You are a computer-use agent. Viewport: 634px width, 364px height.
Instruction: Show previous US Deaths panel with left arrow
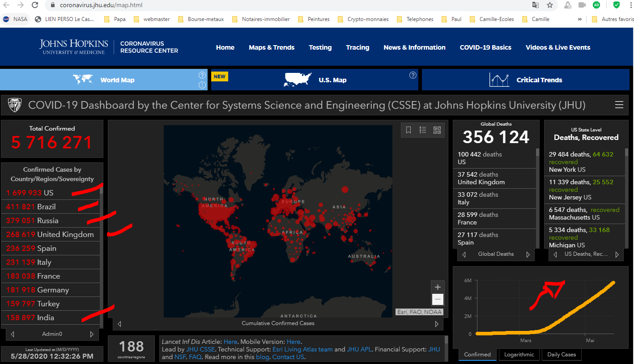(x=555, y=254)
